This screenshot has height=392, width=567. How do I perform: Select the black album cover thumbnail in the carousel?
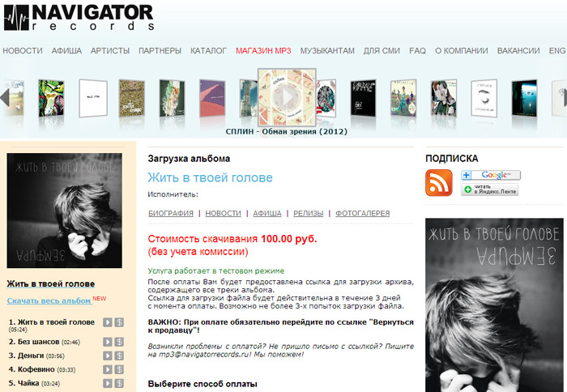tap(363, 98)
